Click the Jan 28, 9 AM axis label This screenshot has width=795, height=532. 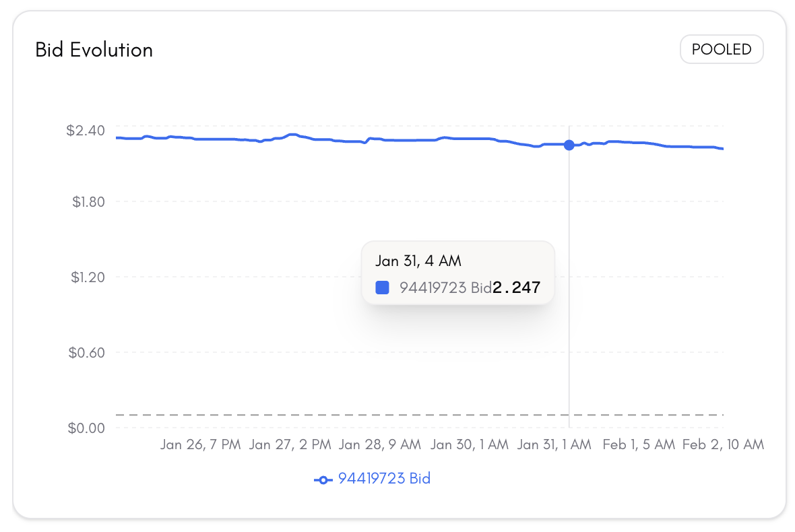coord(380,444)
